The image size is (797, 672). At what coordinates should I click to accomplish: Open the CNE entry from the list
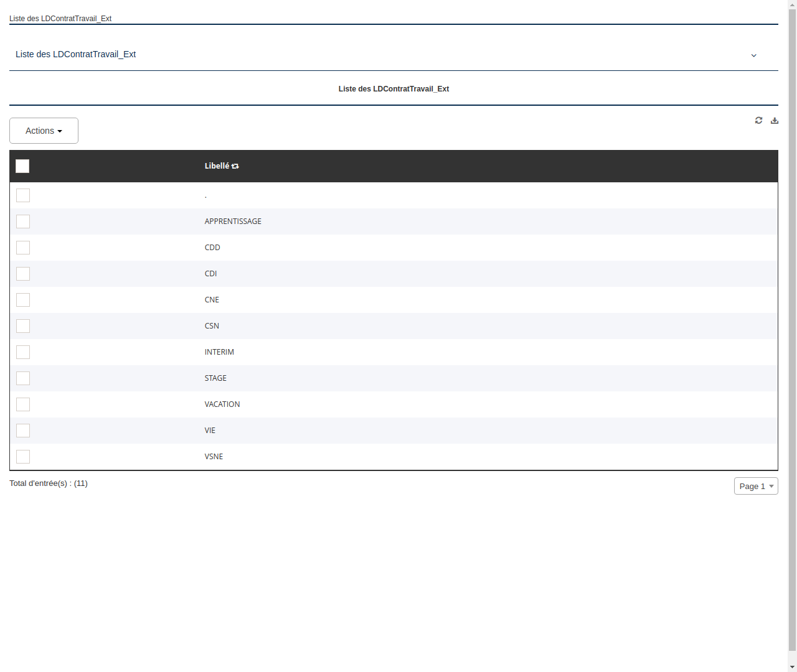coord(212,300)
